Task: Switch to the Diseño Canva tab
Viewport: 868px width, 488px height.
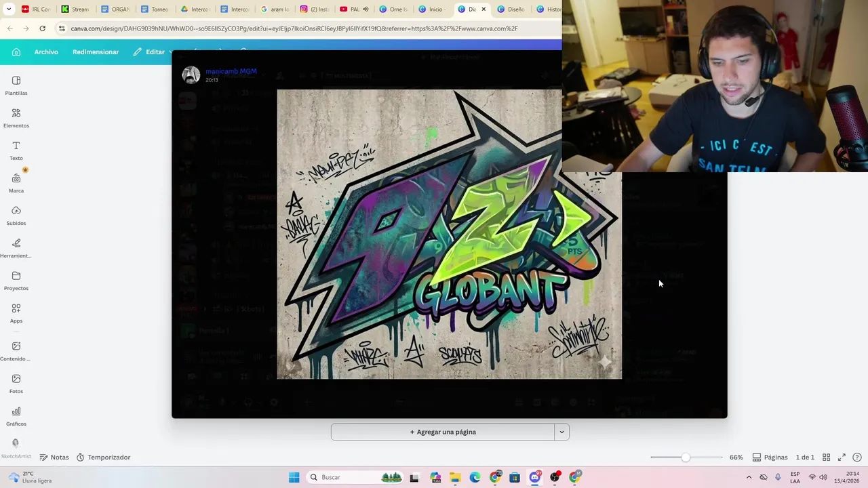Action: point(512,9)
